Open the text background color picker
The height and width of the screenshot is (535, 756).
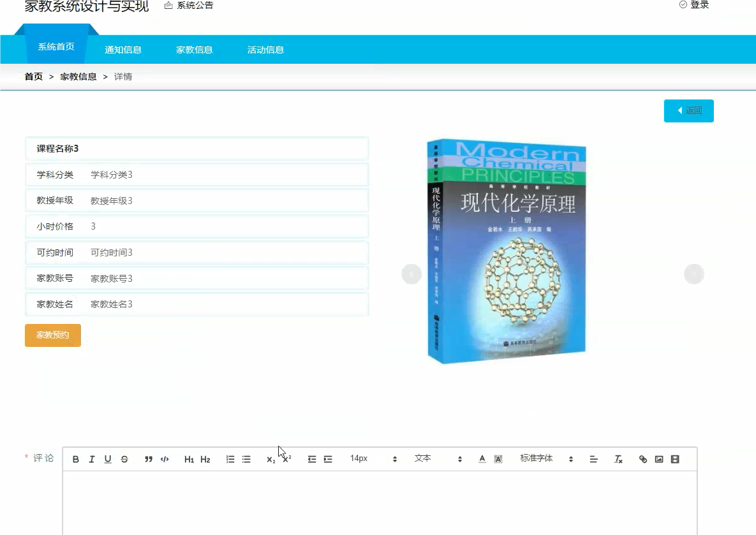point(498,459)
